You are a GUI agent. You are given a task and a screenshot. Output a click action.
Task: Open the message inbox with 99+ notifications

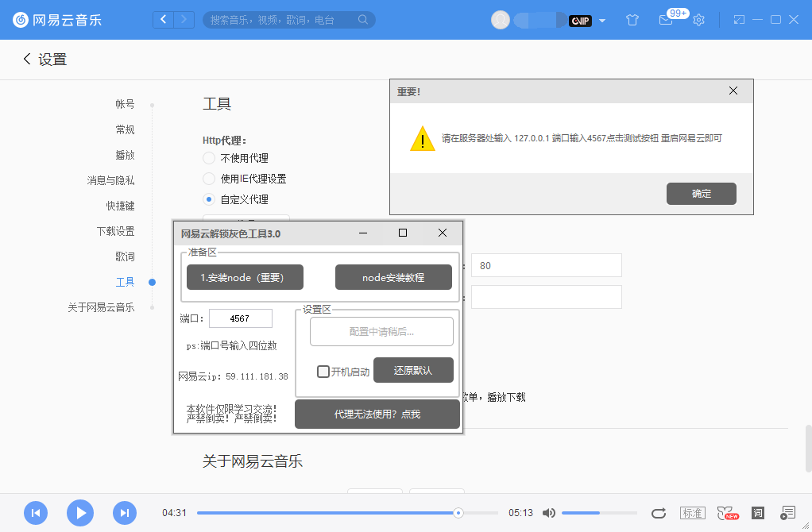click(x=667, y=21)
